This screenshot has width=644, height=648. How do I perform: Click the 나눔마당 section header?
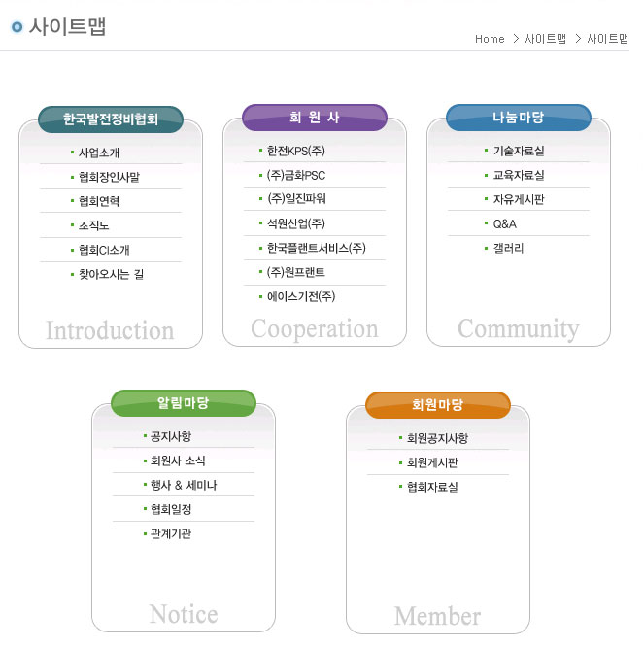(519, 118)
